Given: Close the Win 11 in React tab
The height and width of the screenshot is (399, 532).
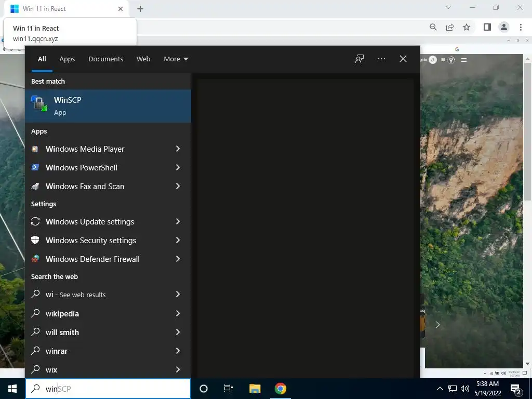Looking at the screenshot, I should (121, 9).
